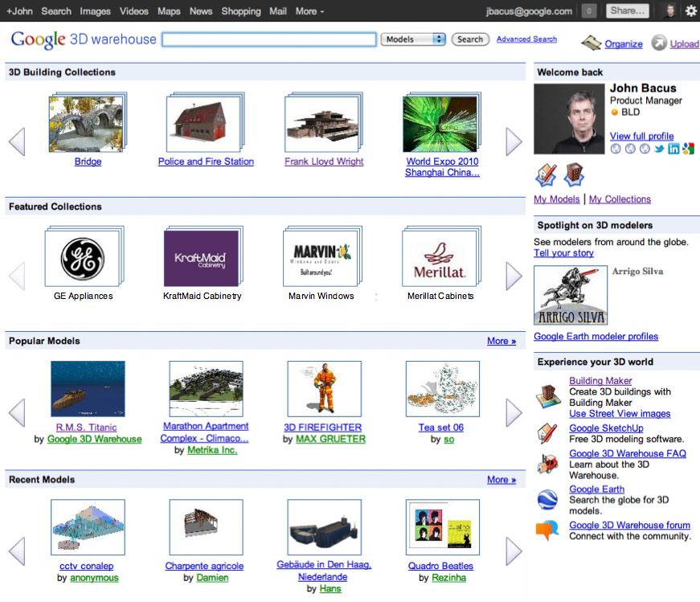Open the GE Appliances collection thumbnail
The image size is (700, 602).
[x=84, y=256]
